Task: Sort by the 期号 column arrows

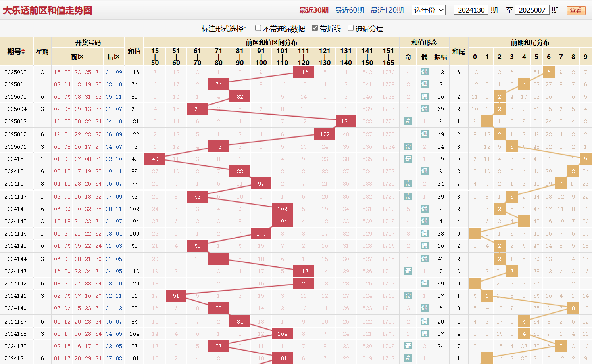Action: 23,52
